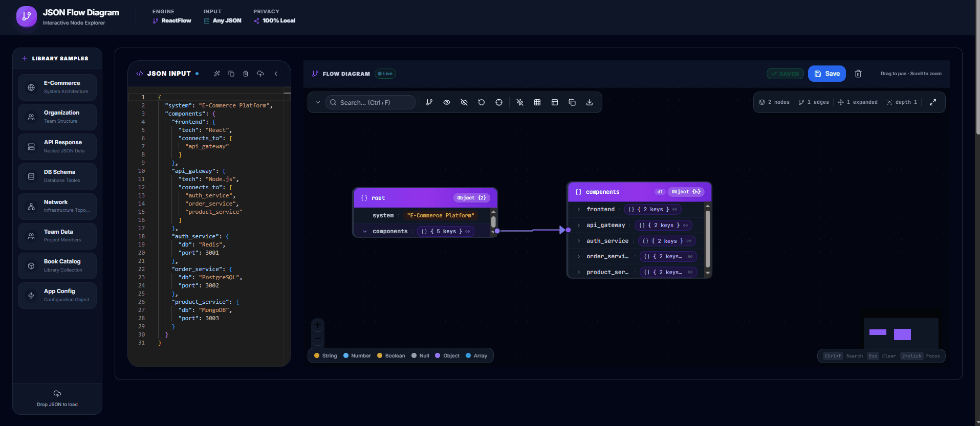The image size is (980, 426).
Task: Click the 2 nodes layers stat
Action: pyautogui.click(x=774, y=102)
